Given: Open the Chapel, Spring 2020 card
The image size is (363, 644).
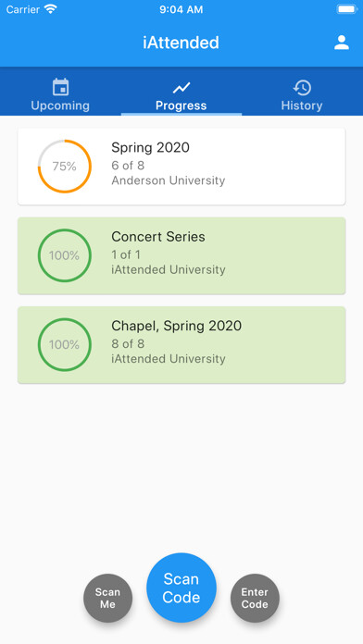Looking at the screenshot, I should (181, 344).
